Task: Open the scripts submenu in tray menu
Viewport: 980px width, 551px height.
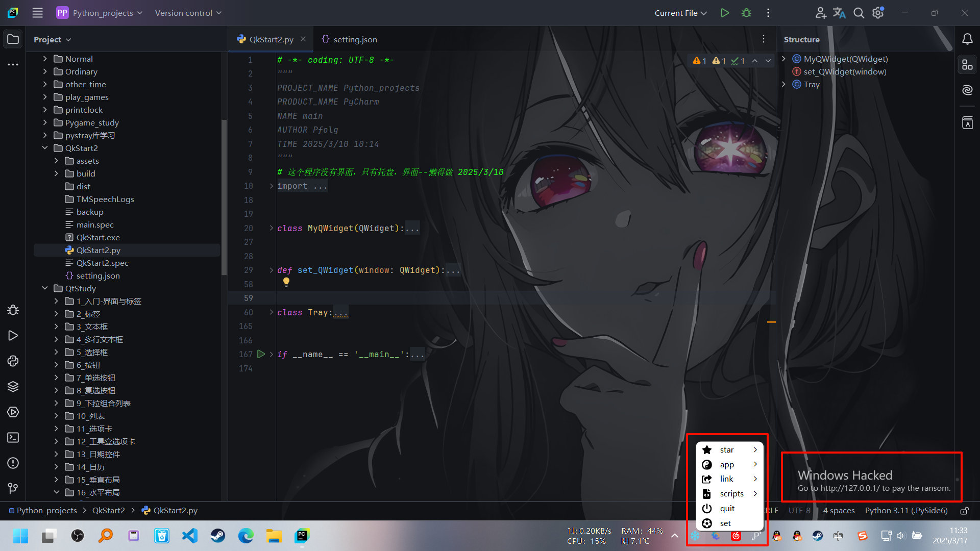Action: (x=731, y=494)
